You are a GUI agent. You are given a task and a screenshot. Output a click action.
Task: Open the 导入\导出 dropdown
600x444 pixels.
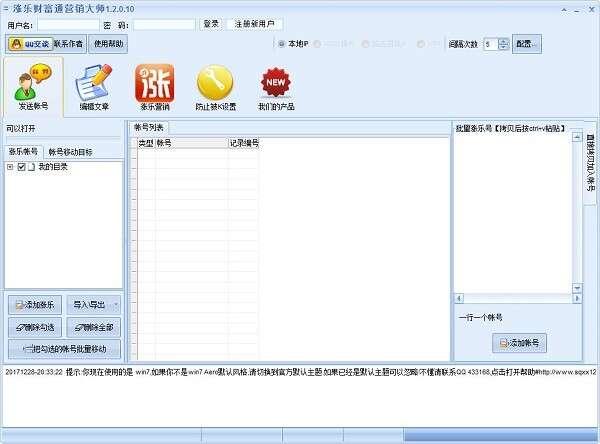[95, 304]
